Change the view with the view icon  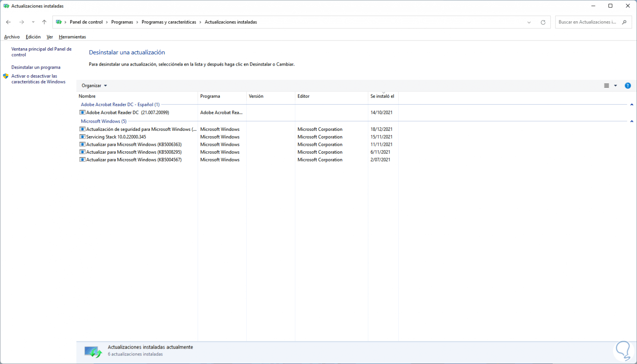[x=607, y=85]
